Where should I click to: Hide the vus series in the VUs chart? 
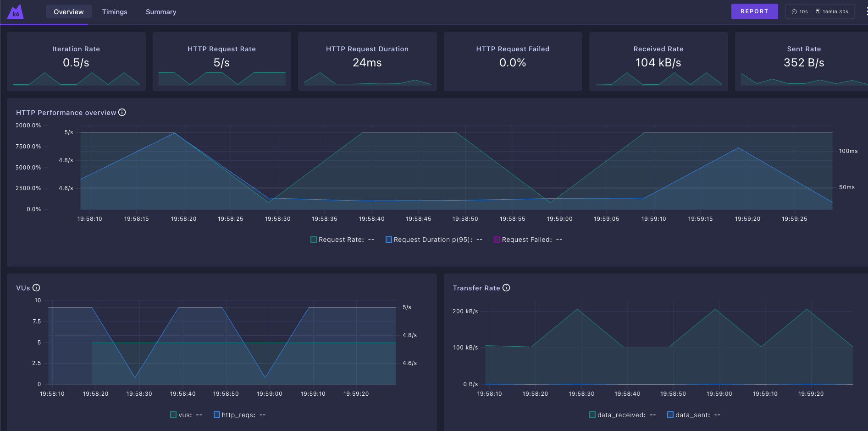(186, 415)
